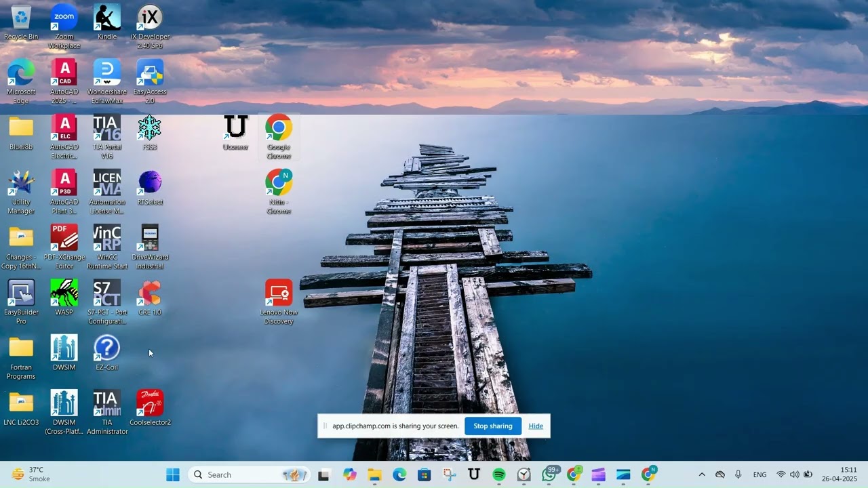Select the Kindle desktop shortcut

[106, 22]
